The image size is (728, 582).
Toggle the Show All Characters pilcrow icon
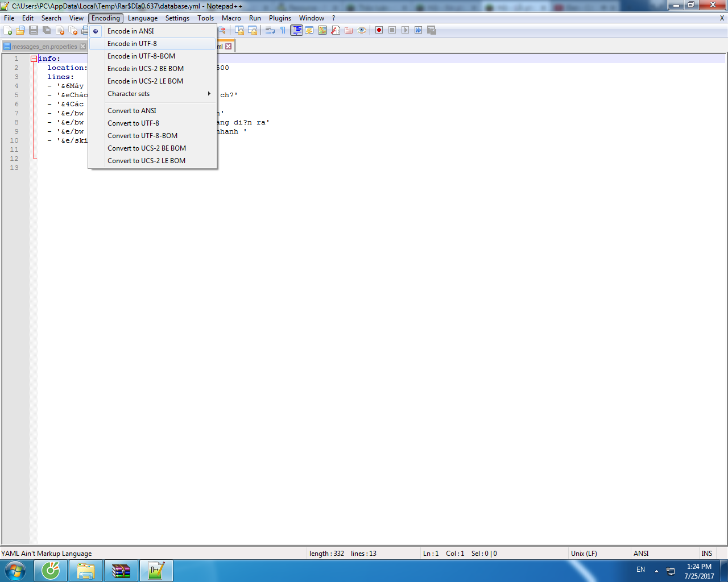coord(283,30)
